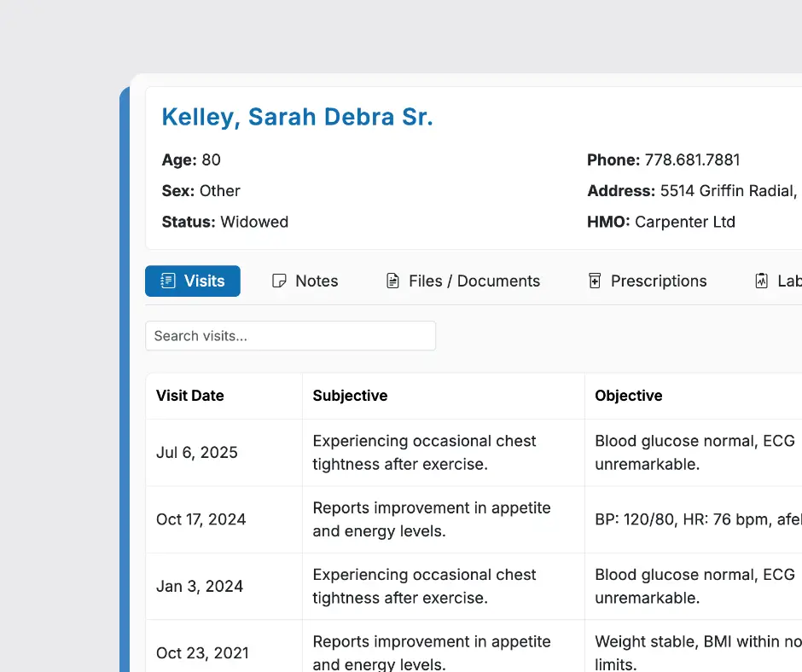Viewport: 802px width, 672px height.
Task: Focus the Search visits input field
Action: 290,336
